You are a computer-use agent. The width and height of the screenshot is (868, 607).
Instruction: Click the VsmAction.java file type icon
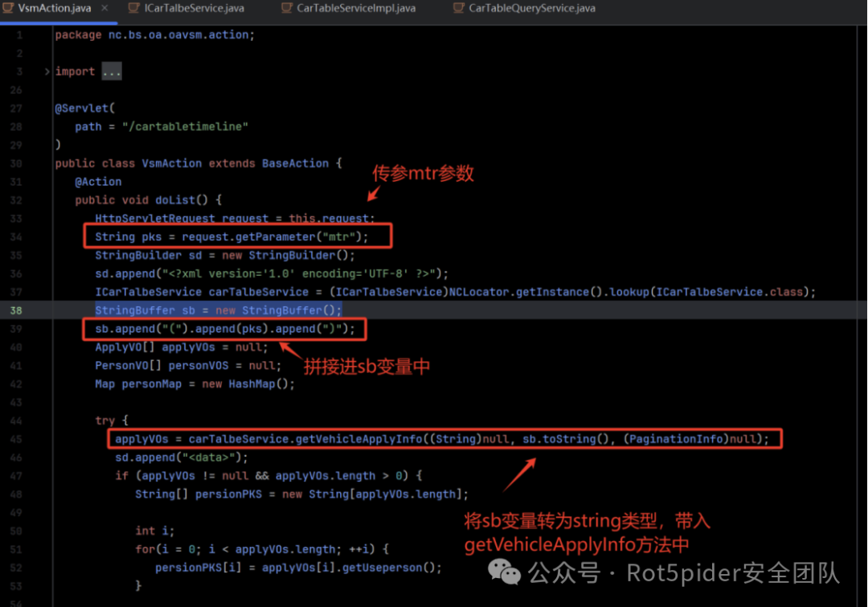point(8,8)
